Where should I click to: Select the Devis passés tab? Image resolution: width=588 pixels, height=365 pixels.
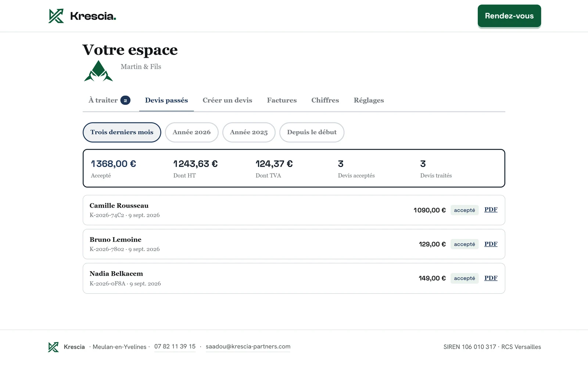coord(166,100)
